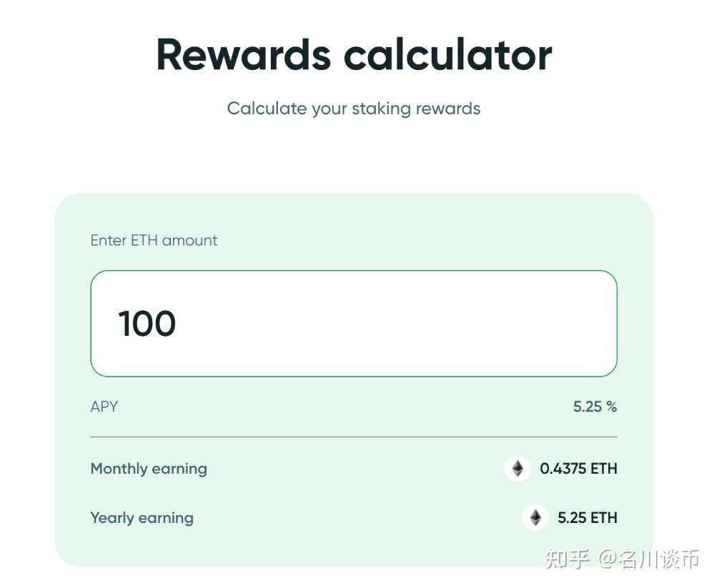Click the APY label
Viewport: 719px width, 588px height.
point(104,407)
